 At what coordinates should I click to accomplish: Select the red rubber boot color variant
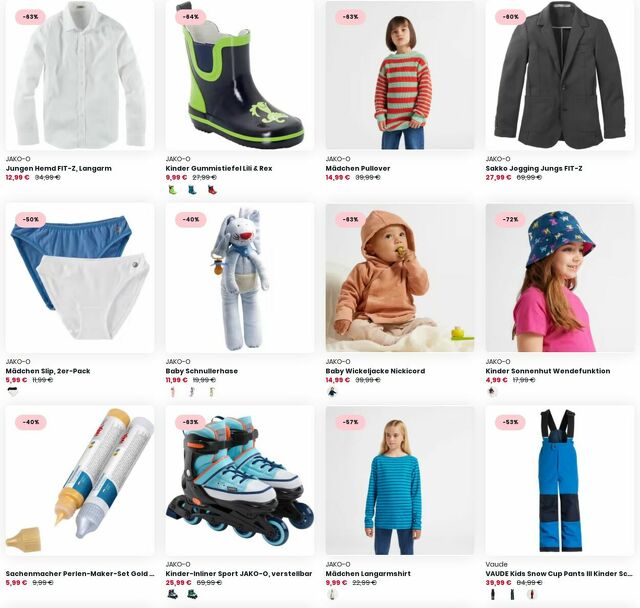tap(212, 190)
